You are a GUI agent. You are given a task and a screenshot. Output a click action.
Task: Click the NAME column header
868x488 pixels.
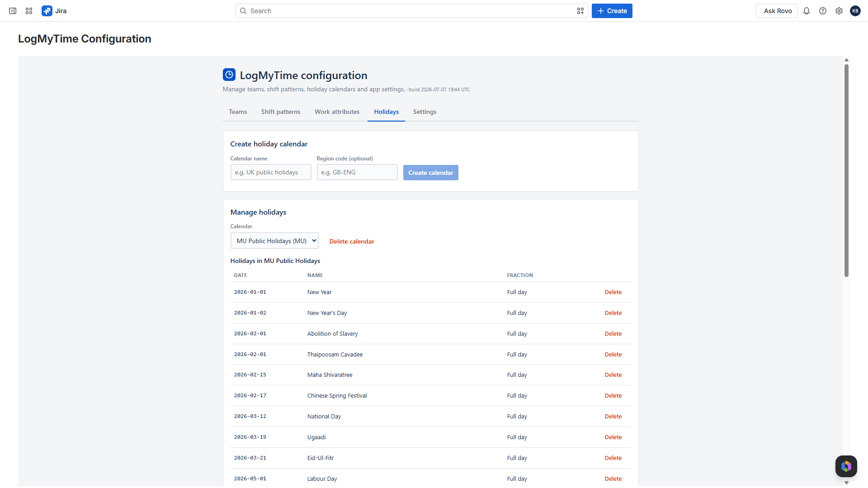pyautogui.click(x=315, y=275)
